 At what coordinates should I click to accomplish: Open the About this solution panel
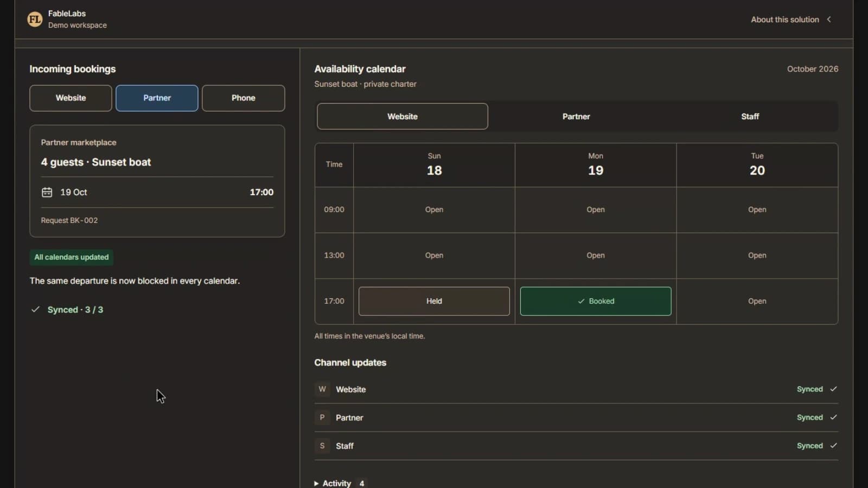pyautogui.click(x=784, y=20)
